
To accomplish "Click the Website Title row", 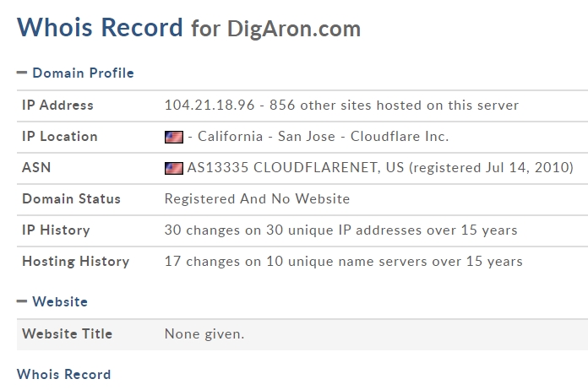I will [x=302, y=334].
